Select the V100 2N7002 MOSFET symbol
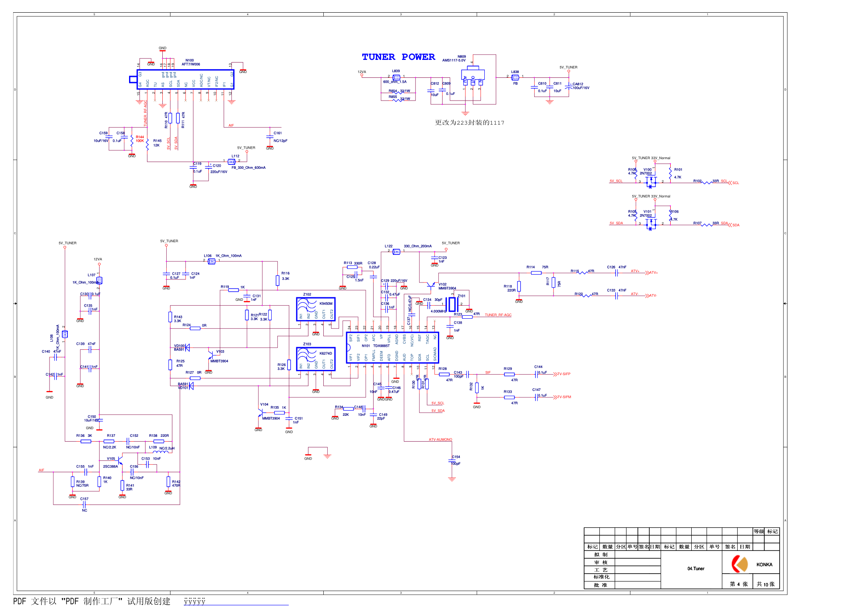Viewport: 868px width, 613px height. [651, 181]
